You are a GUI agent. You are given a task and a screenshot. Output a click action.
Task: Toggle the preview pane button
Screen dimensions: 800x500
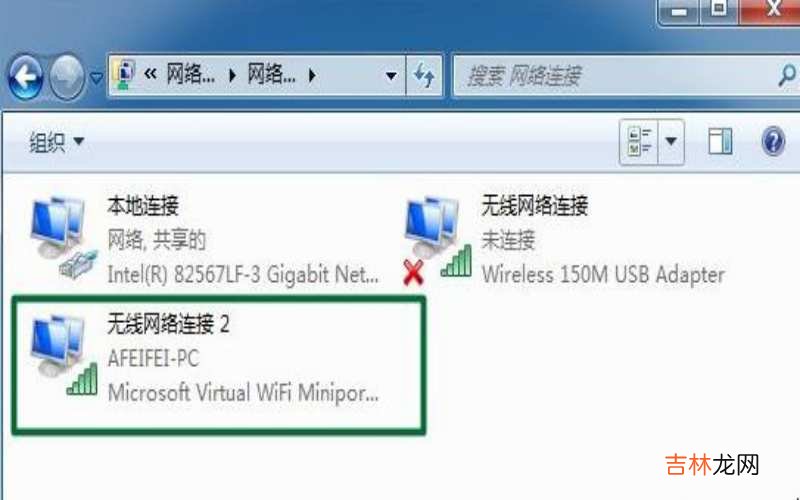pyautogui.click(x=720, y=141)
